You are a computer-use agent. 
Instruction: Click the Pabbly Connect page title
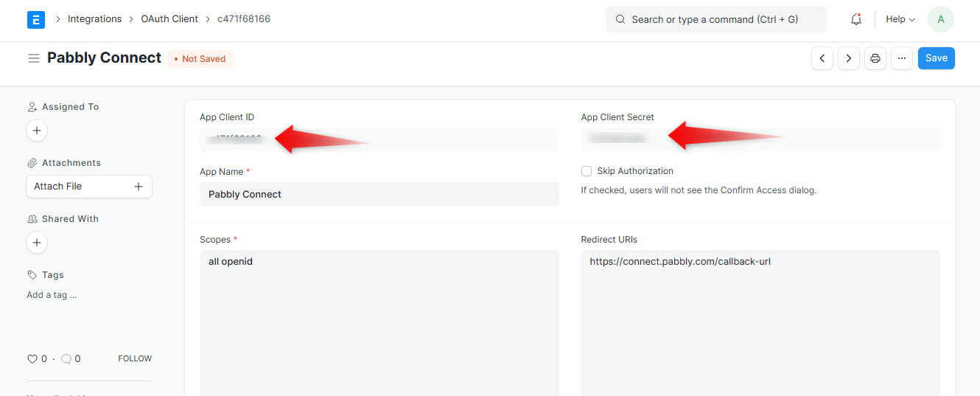click(104, 58)
